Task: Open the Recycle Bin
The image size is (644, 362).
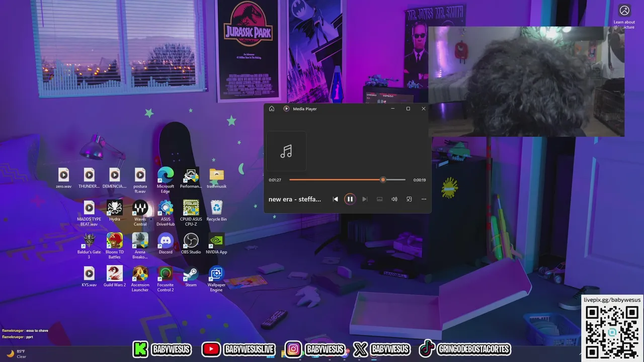Action: point(216,211)
